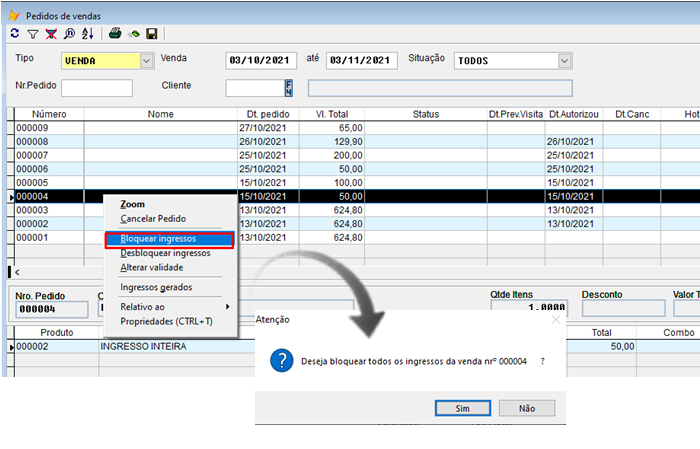Click the horizontal scrollbar left arrow
This screenshot has width=700, height=449.
(x=17, y=272)
